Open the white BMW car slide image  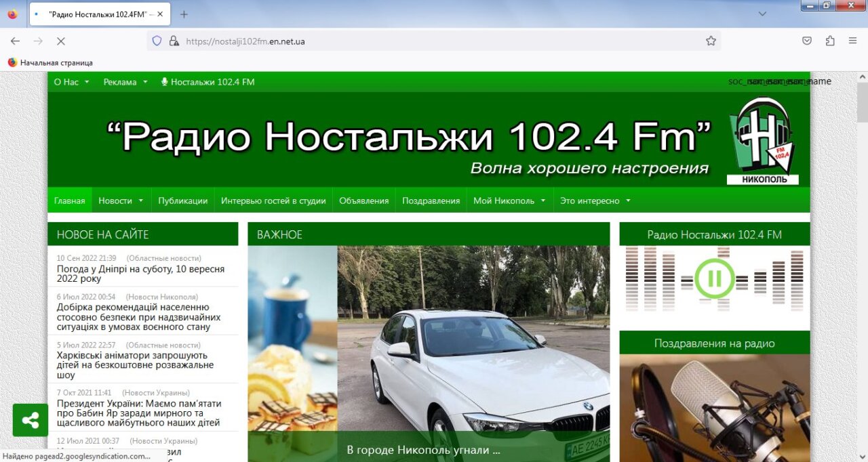(473, 339)
